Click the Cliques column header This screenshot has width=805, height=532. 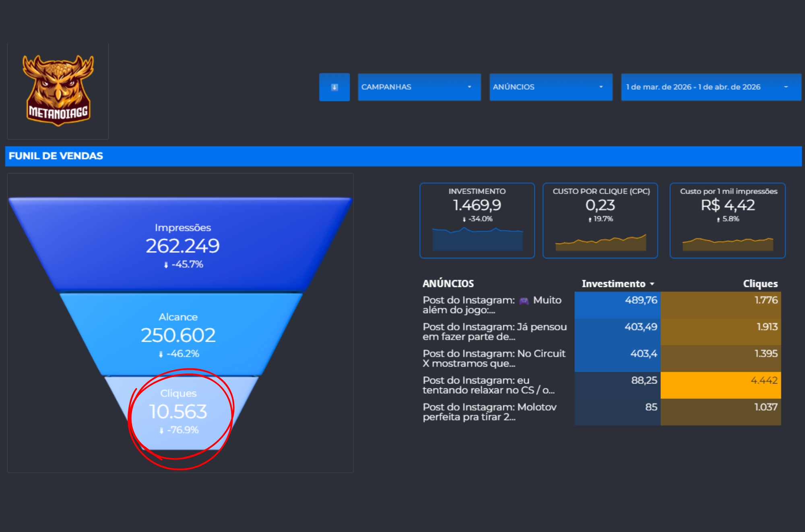point(760,284)
